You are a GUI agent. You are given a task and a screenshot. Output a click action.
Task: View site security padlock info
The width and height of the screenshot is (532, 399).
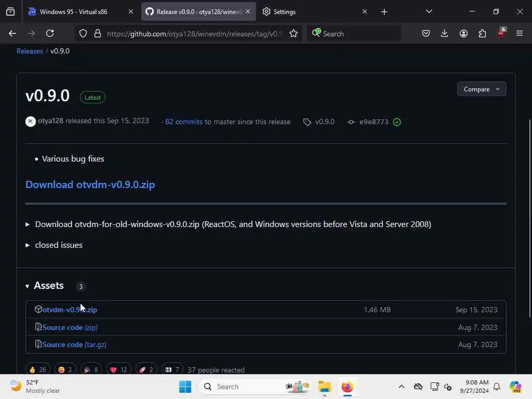point(98,33)
